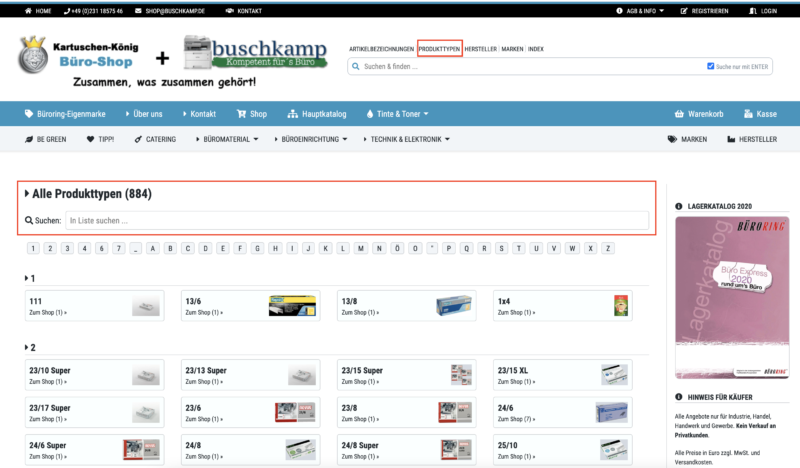This screenshot has width=800, height=468.
Task: Click the Hersteller factory icon
Action: pos(731,139)
